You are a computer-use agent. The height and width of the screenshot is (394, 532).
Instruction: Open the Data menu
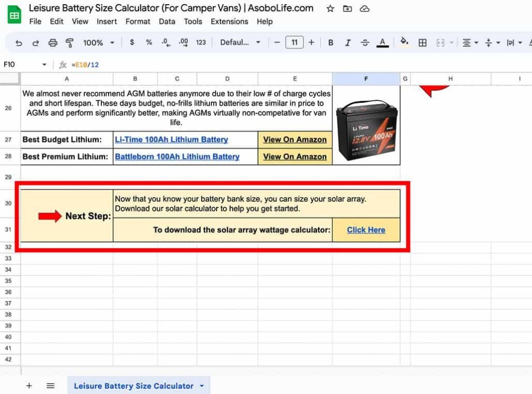(167, 22)
